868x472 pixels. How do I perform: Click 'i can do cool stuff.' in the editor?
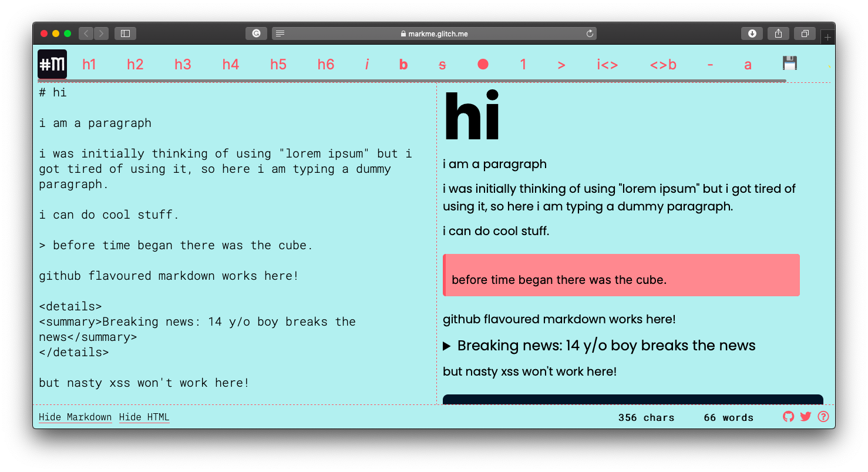[x=109, y=215]
